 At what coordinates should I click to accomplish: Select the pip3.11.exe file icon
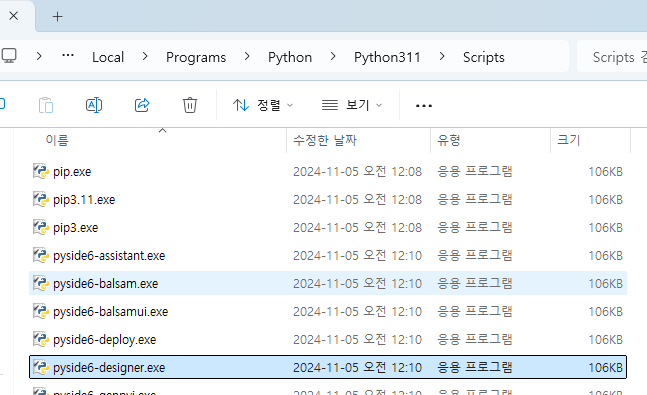pyautogui.click(x=41, y=199)
